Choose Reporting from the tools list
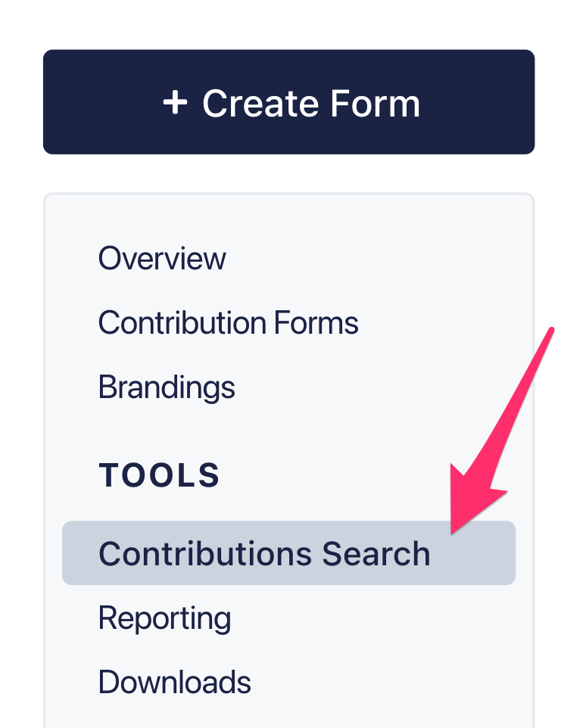The image size is (586, 728). [x=164, y=618]
